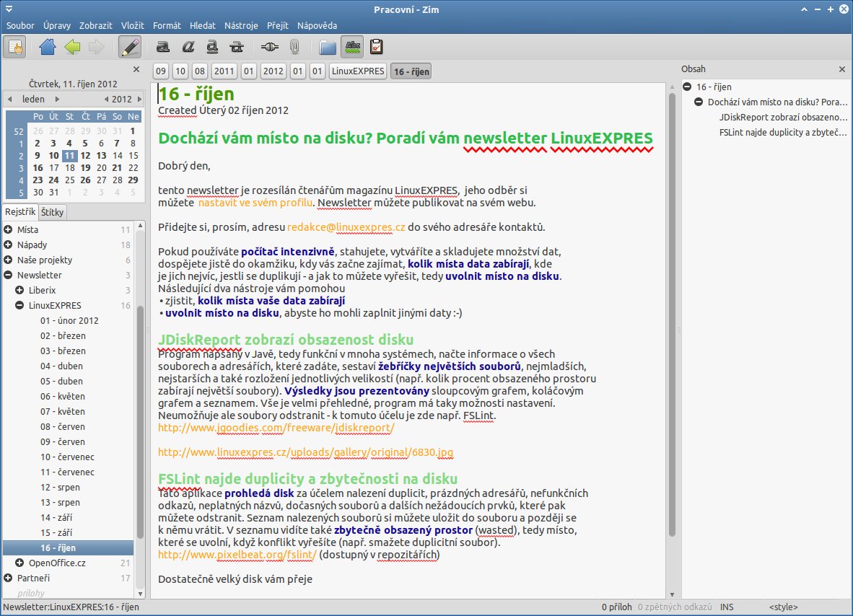Open the Formát menu
Image resolution: width=853 pixels, height=616 pixels.
167,25
